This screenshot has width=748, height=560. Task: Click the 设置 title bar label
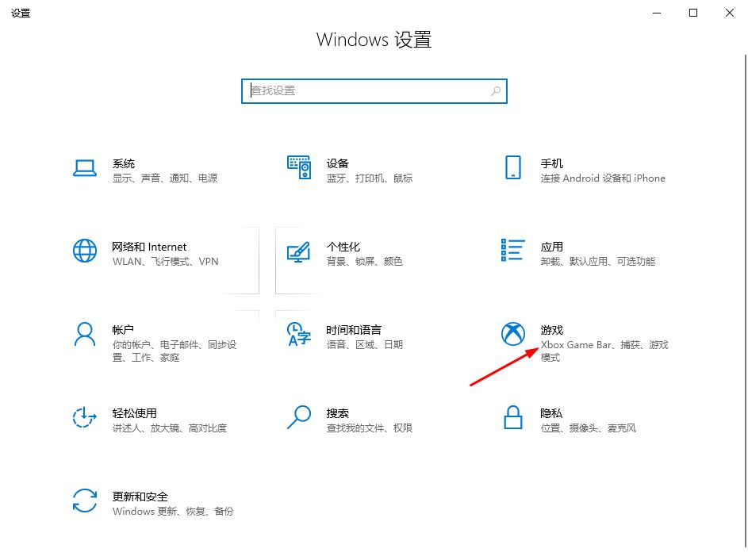[x=21, y=13]
